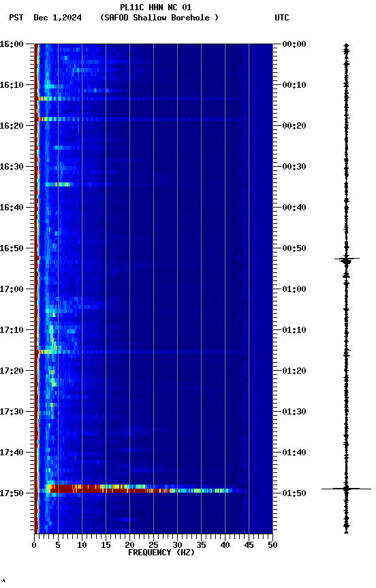Click the 00:10 UTC time label
The width and height of the screenshot is (376, 588).
point(294,85)
